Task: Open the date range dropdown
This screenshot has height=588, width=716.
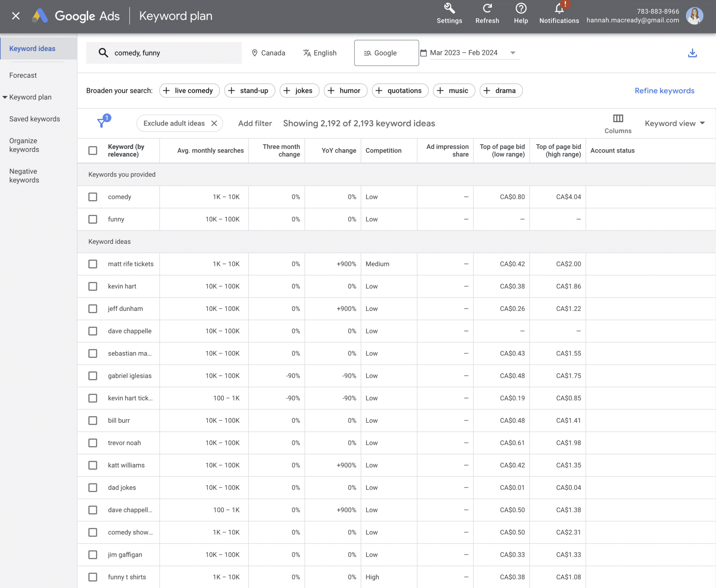Action: (x=513, y=53)
